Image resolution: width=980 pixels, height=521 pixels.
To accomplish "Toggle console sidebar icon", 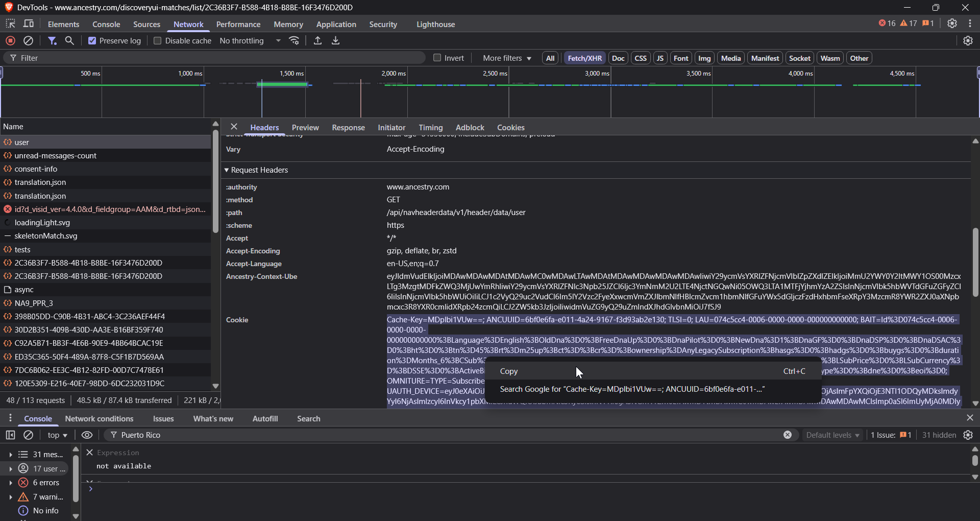I will coord(10,435).
